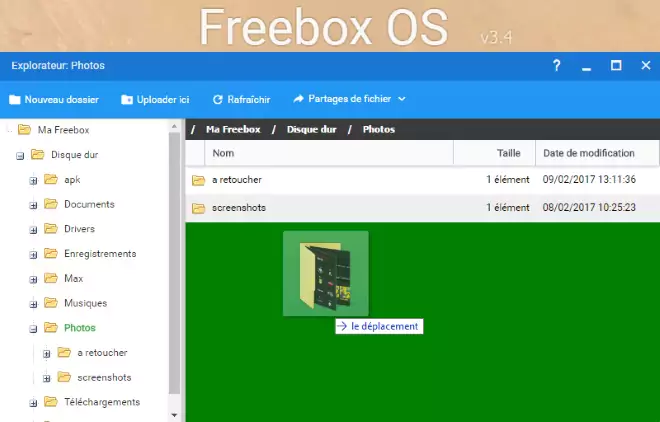Open the help question mark icon
Image resolution: width=660 pixels, height=422 pixels.
click(x=556, y=65)
